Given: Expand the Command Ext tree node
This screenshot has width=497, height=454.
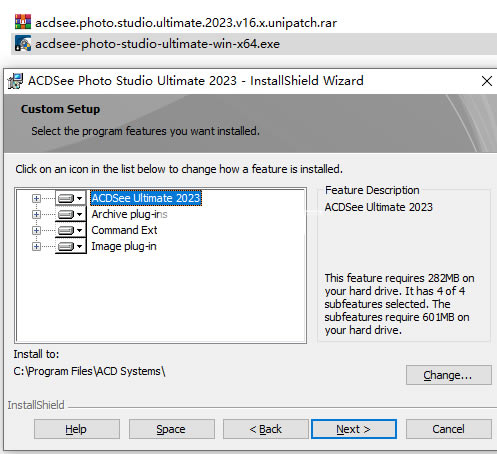Looking at the screenshot, I should point(36,231).
